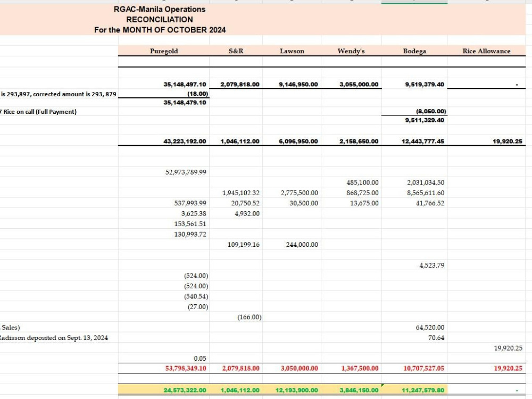
Task: Select the Wendy's entry 485,100.00
Action: tap(363, 182)
